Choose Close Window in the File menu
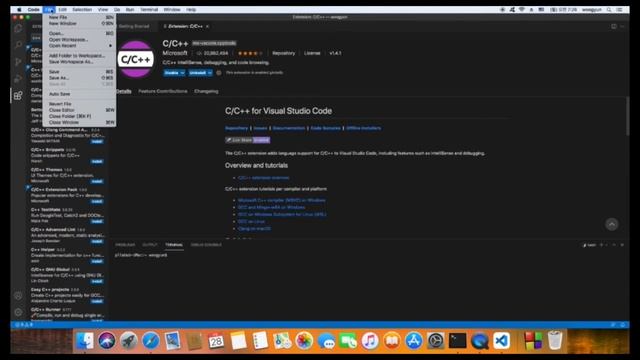Screen dimensions: 640x360 79,122
